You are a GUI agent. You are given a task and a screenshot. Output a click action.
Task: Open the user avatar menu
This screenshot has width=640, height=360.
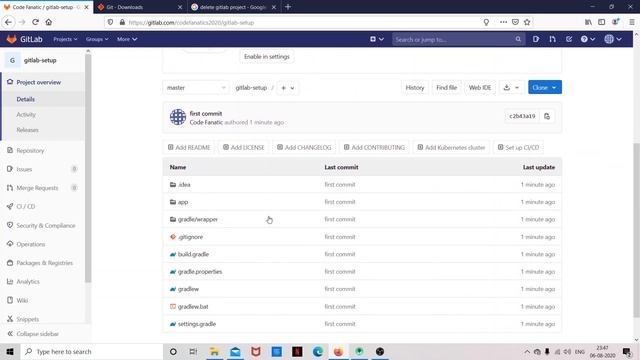click(613, 39)
